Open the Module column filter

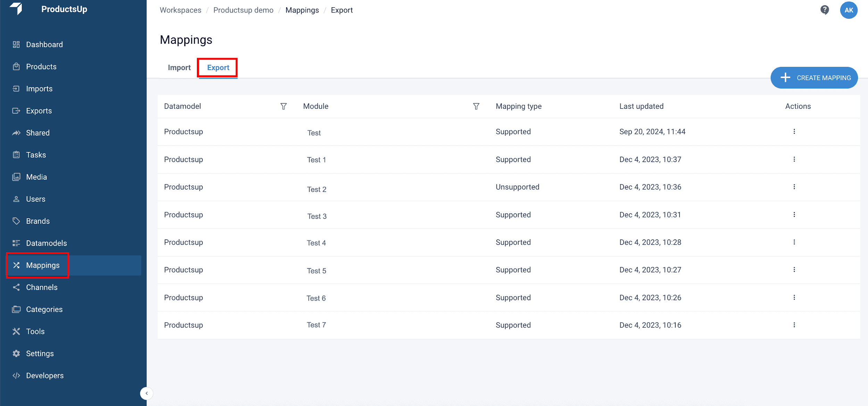(x=476, y=106)
